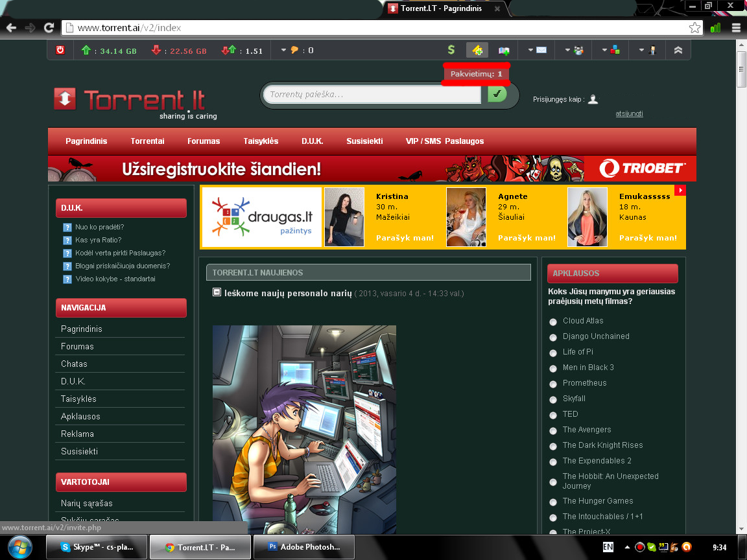Click the atsijungti logout link
The height and width of the screenshot is (560, 747).
tap(630, 113)
